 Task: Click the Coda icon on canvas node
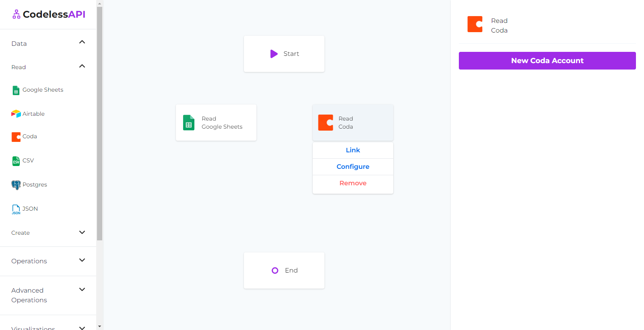pyautogui.click(x=326, y=123)
